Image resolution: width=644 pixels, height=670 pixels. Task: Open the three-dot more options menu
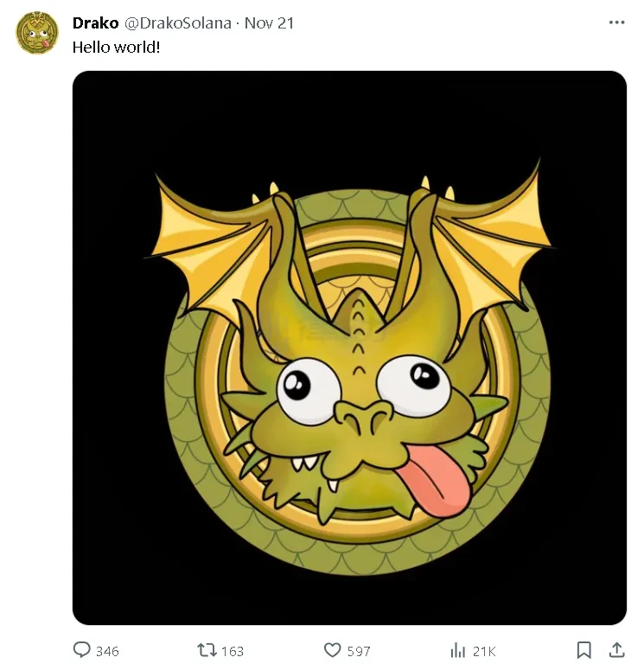point(616,22)
